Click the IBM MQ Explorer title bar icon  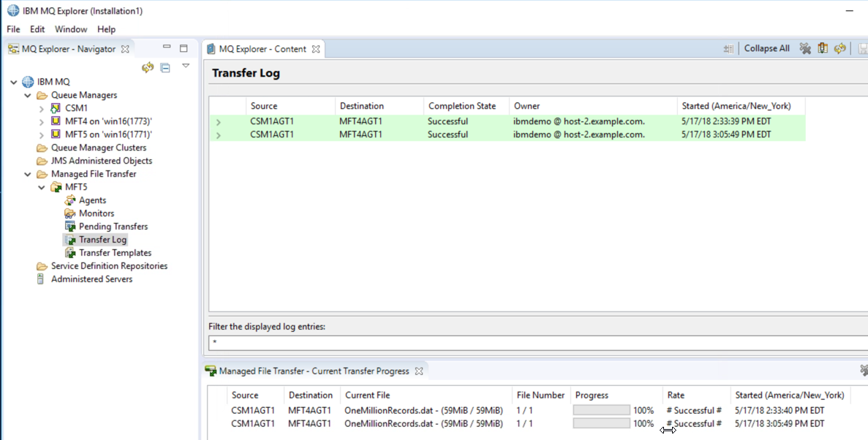[x=12, y=10]
